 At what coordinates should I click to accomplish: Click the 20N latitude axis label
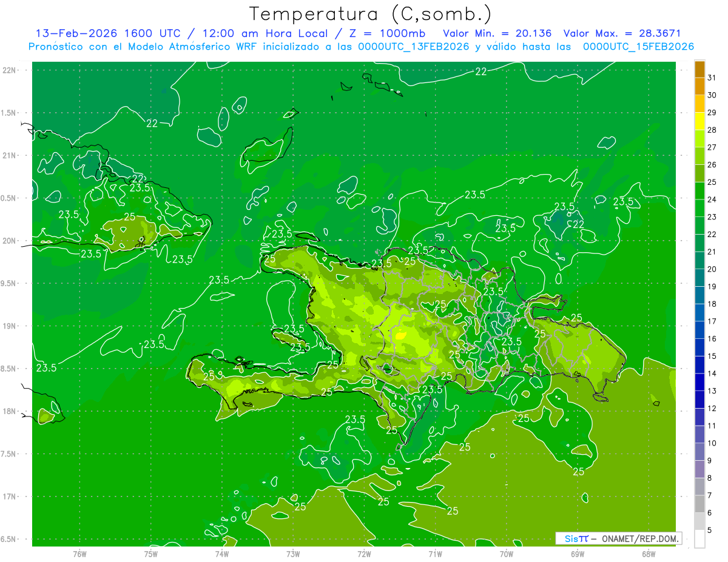pyautogui.click(x=10, y=241)
